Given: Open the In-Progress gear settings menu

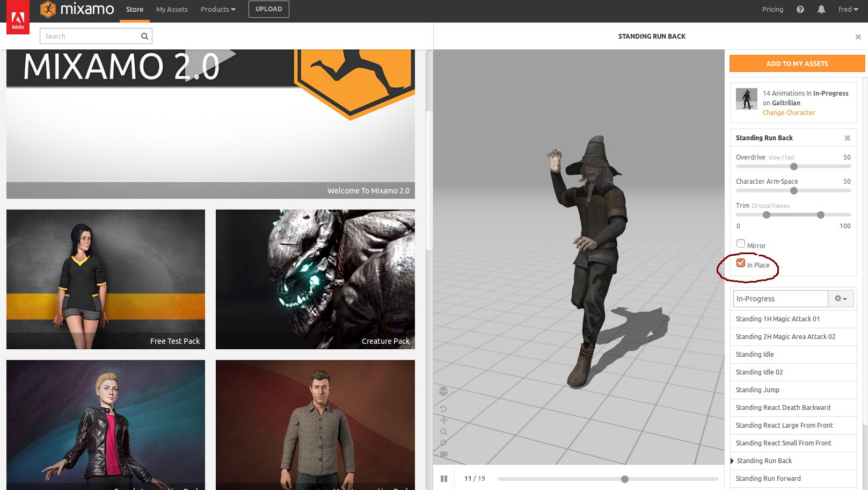Looking at the screenshot, I should tap(841, 299).
